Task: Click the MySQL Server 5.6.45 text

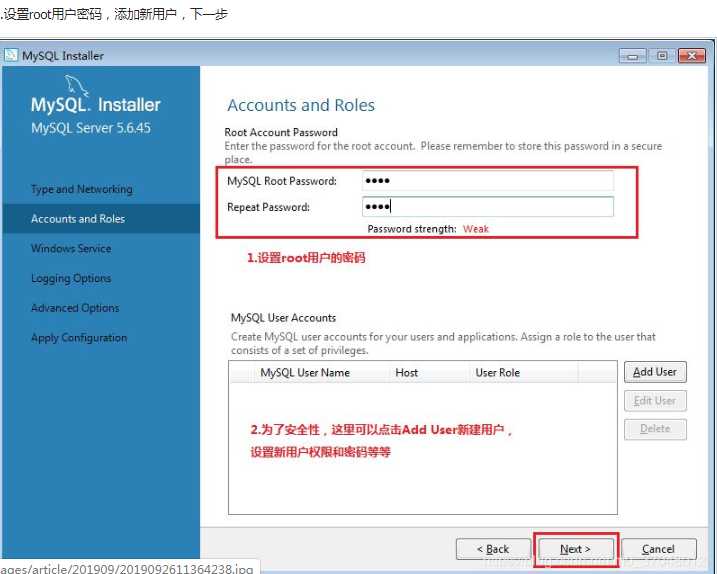Action: (91, 128)
